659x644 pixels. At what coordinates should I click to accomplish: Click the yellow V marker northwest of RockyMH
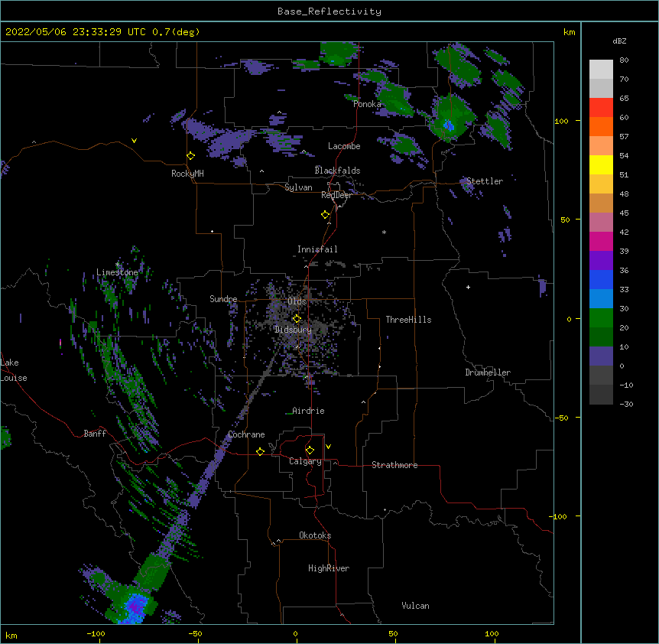pos(134,141)
